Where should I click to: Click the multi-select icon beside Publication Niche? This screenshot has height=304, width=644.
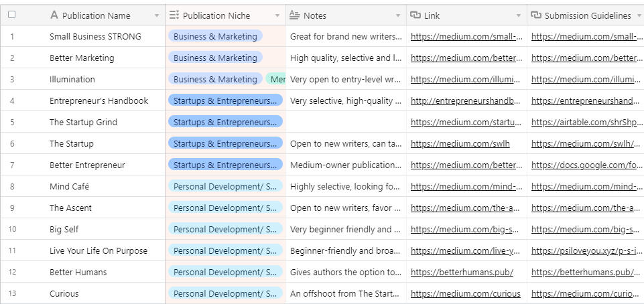[x=174, y=15]
